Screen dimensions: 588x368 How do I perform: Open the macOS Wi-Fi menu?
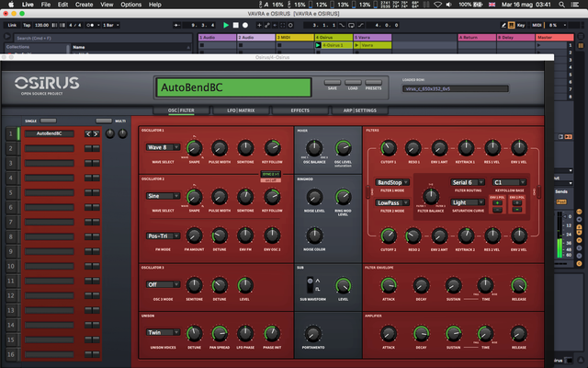point(437,5)
